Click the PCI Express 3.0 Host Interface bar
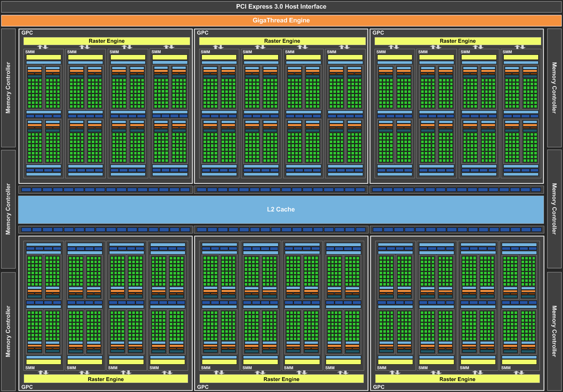The height and width of the screenshot is (392, 563). tap(281, 7)
